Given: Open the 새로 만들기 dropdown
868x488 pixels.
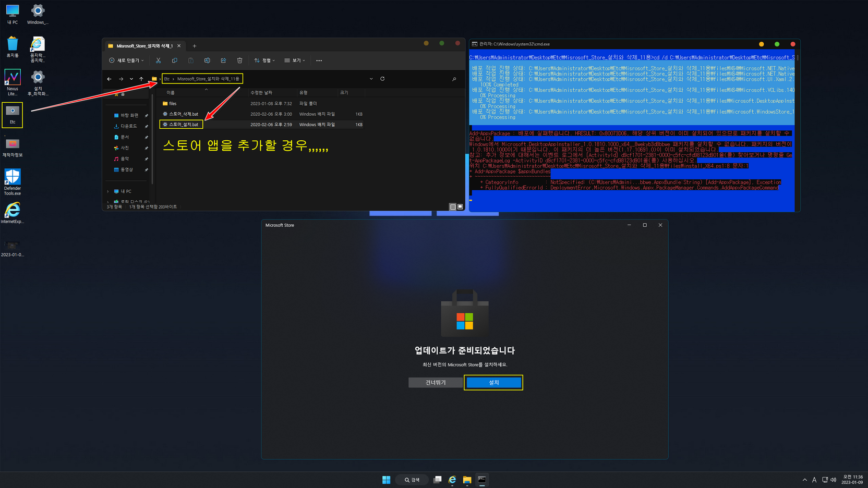Looking at the screenshot, I should [126, 60].
